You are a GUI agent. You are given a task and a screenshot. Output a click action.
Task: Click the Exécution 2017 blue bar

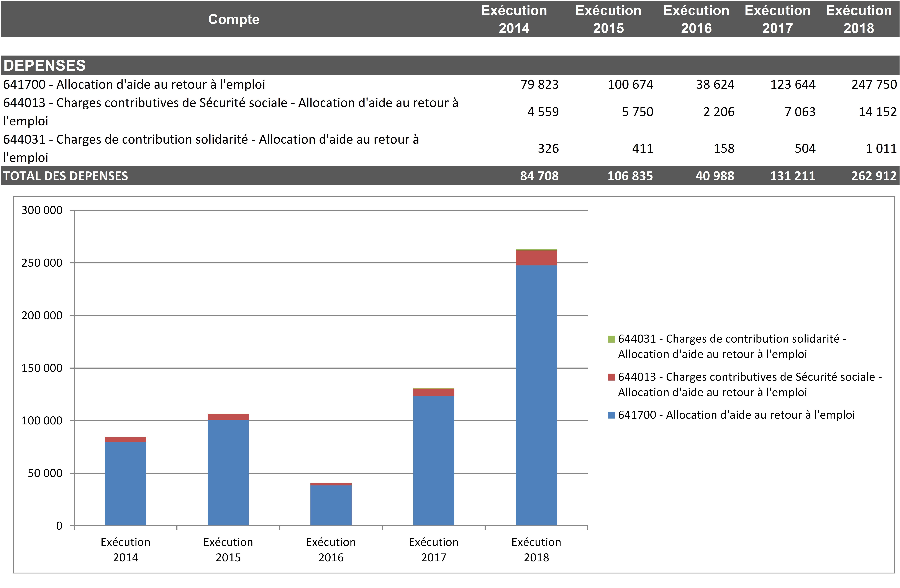[x=433, y=461]
